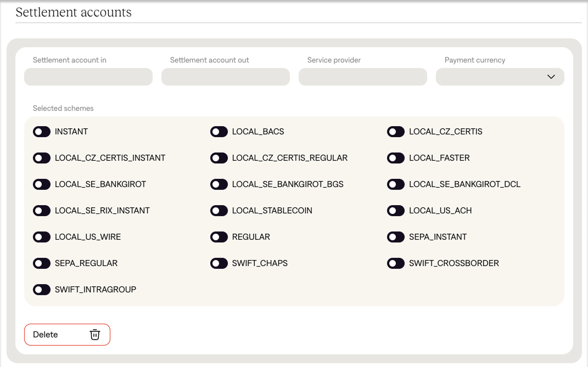The width and height of the screenshot is (588, 367).
Task: Switch on SWIFT_CROSSBORDER scheme
Action: [x=396, y=263]
